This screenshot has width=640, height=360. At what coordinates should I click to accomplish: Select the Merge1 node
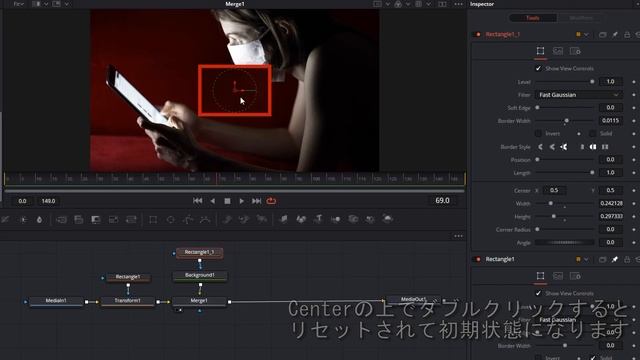click(199, 301)
